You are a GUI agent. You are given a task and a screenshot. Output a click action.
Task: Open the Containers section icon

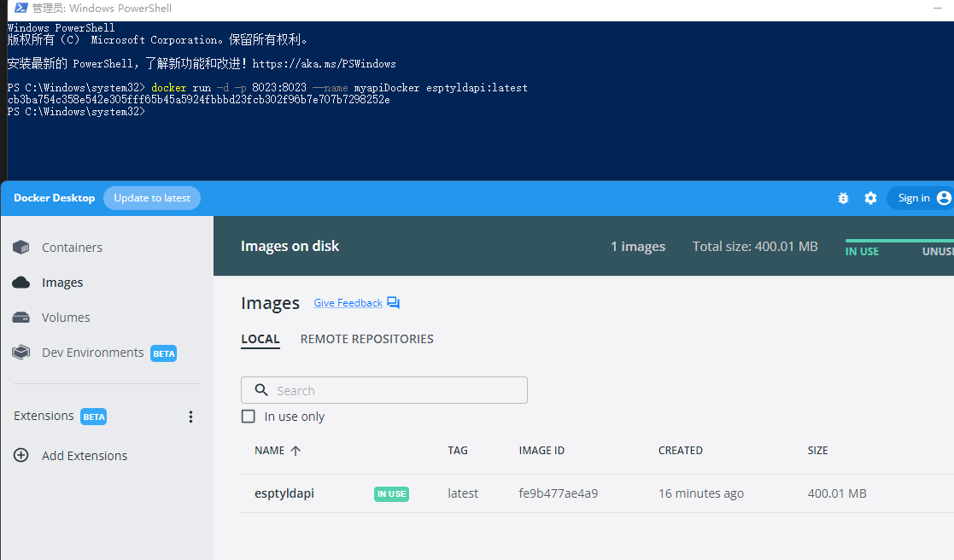point(21,248)
